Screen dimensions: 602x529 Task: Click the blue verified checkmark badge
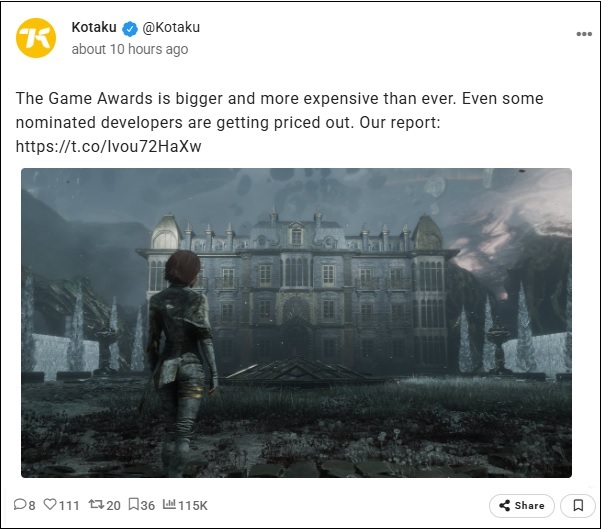[130, 29]
